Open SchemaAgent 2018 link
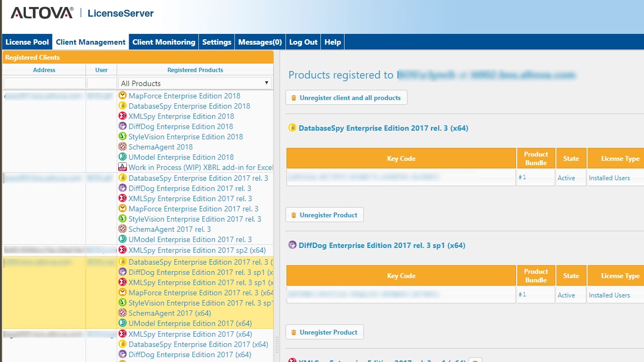 161,147
